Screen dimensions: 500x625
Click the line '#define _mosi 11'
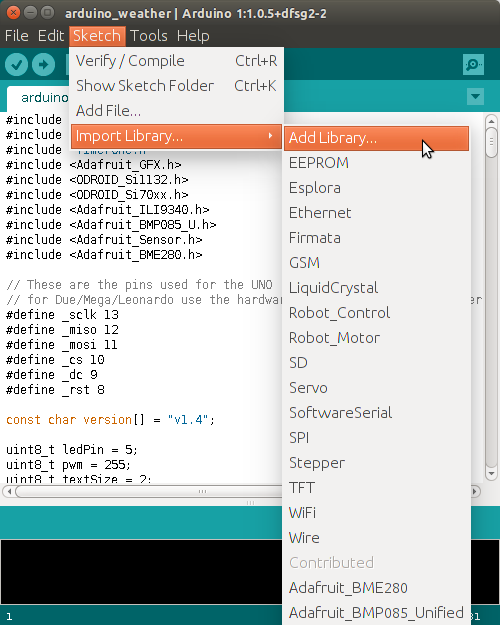coord(62,345)
